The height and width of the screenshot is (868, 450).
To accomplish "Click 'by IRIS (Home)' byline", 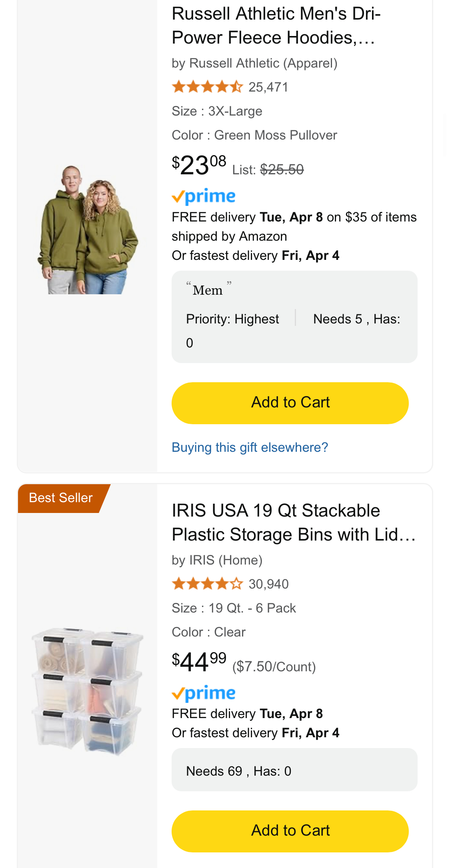I will pos(217,560).
